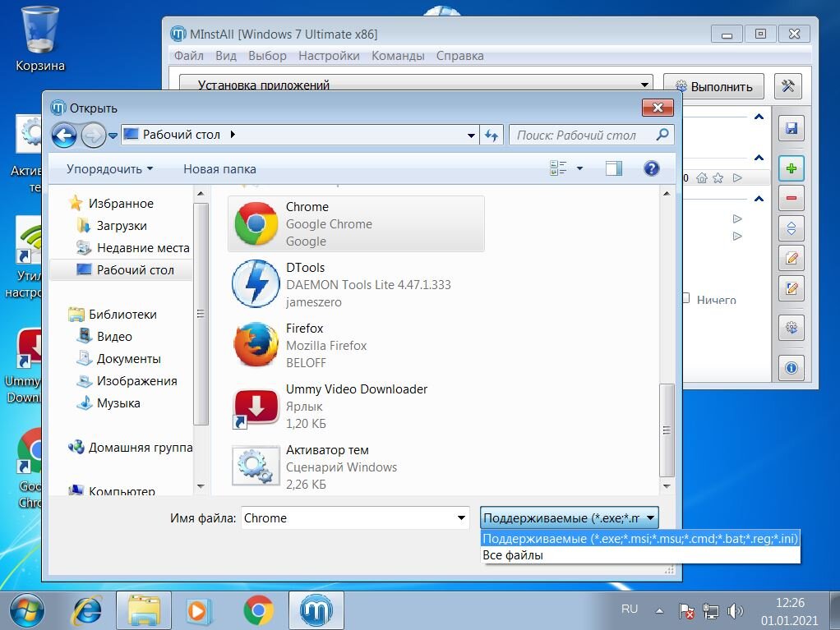
Task: Open program info via the blue info icon
Action: pyautogui.click(x=790, y=368)
